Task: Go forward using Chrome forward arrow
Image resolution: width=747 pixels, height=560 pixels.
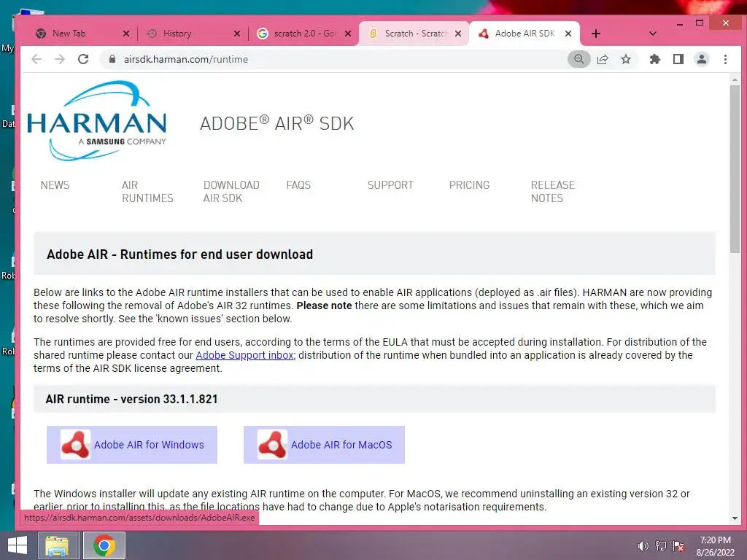Action: click(60, 59)
